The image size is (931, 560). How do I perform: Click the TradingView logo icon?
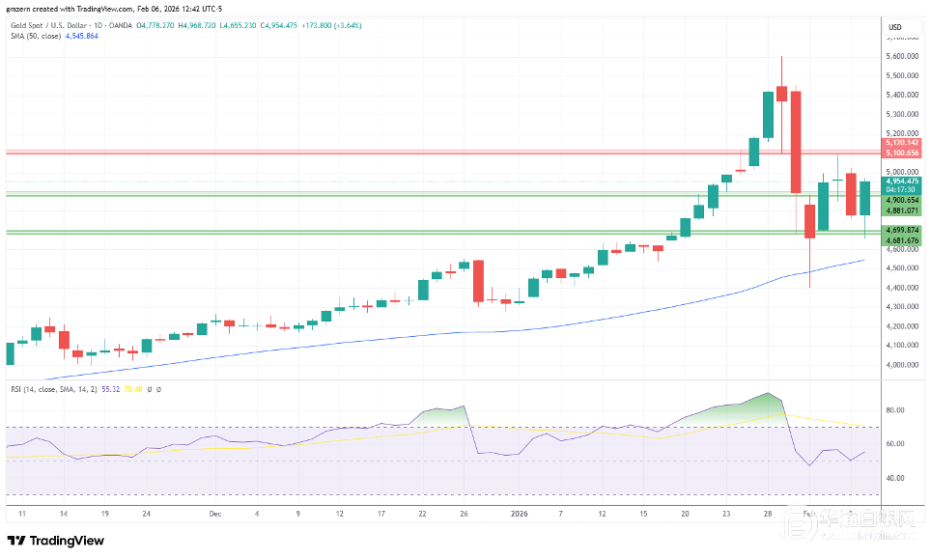(17, 541)
